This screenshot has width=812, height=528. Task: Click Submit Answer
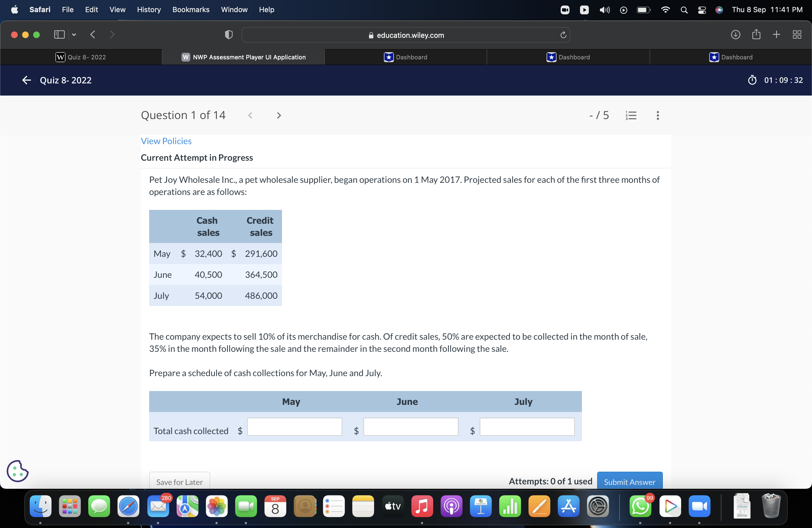629,482
